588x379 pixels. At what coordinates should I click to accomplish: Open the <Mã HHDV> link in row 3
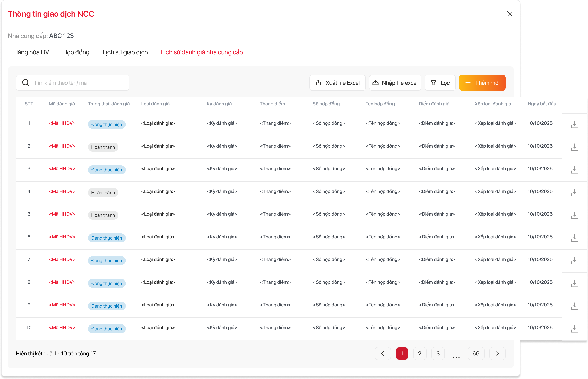click(62, 169)
